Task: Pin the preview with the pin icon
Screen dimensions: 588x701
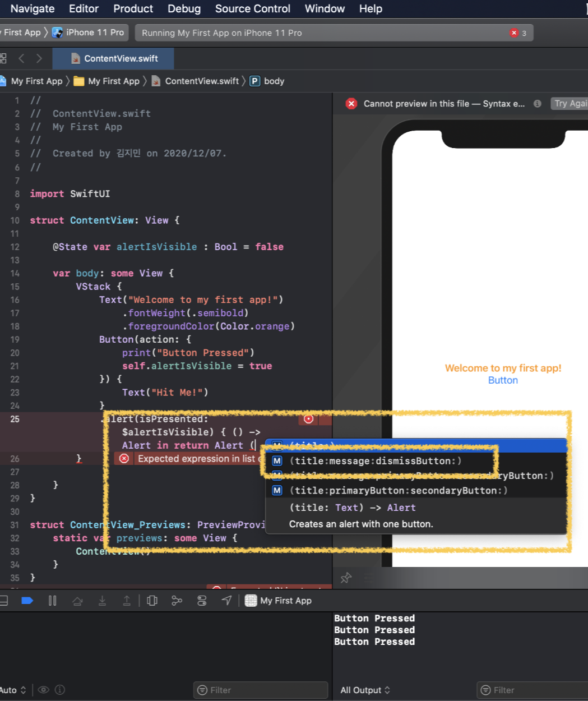Action: click(346, 578)
